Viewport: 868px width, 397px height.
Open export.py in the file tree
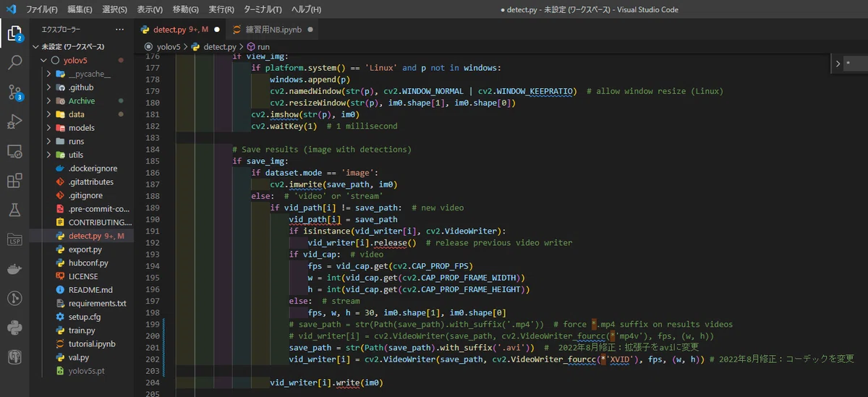(x=85, y=249)
